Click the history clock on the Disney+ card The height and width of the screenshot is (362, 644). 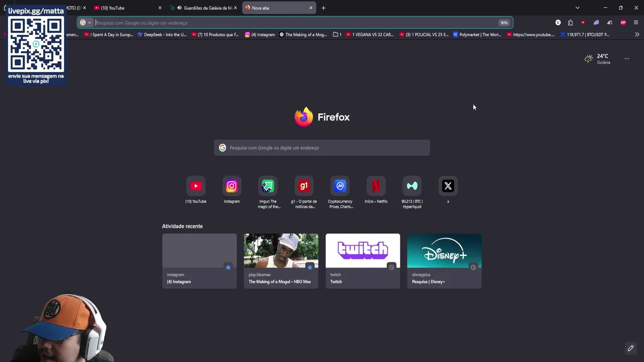473,267
